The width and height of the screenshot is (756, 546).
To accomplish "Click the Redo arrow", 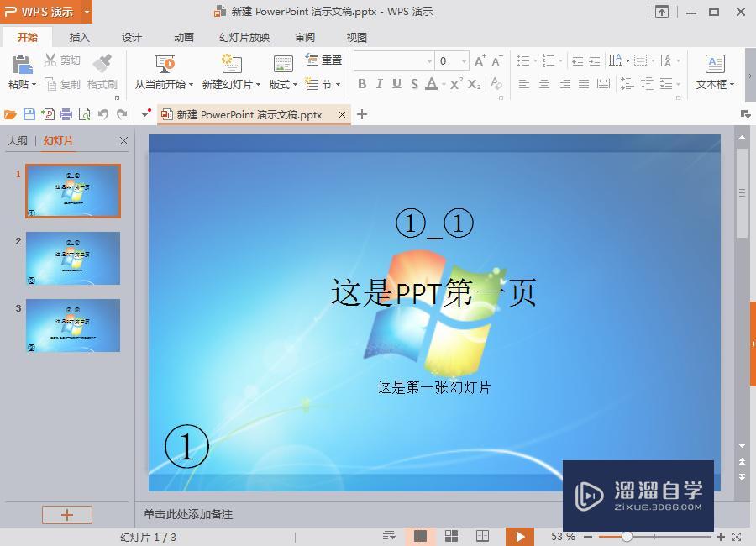I will coord(122,114).
